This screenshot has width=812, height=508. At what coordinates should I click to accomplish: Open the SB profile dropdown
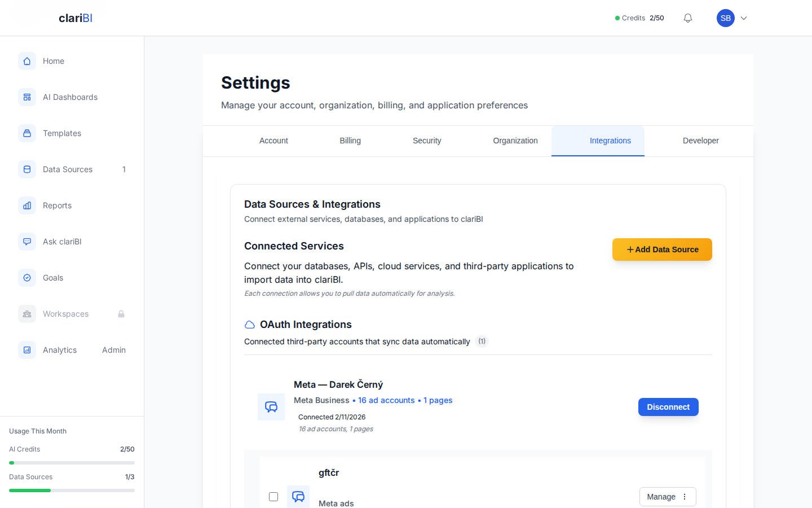click(x=726, y=17)
